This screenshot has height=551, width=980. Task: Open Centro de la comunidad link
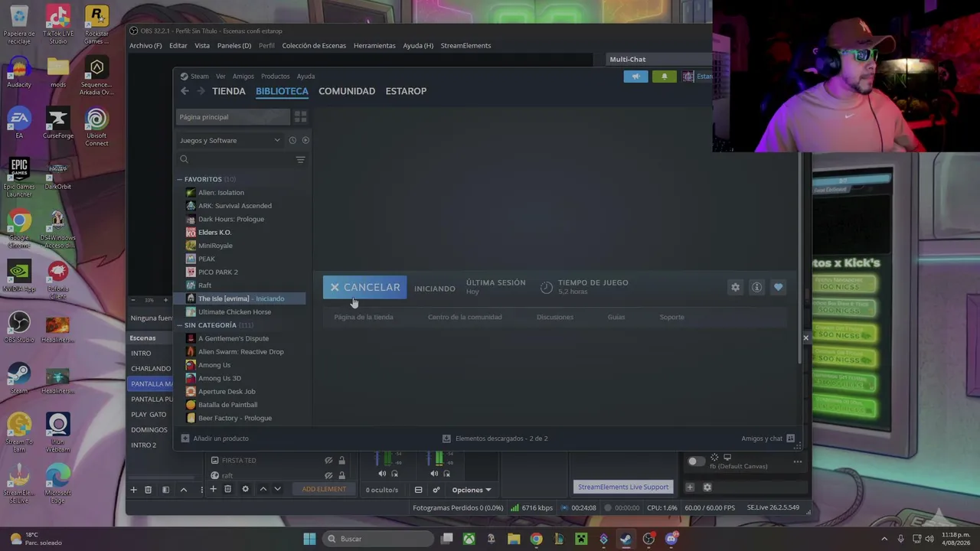465,317
